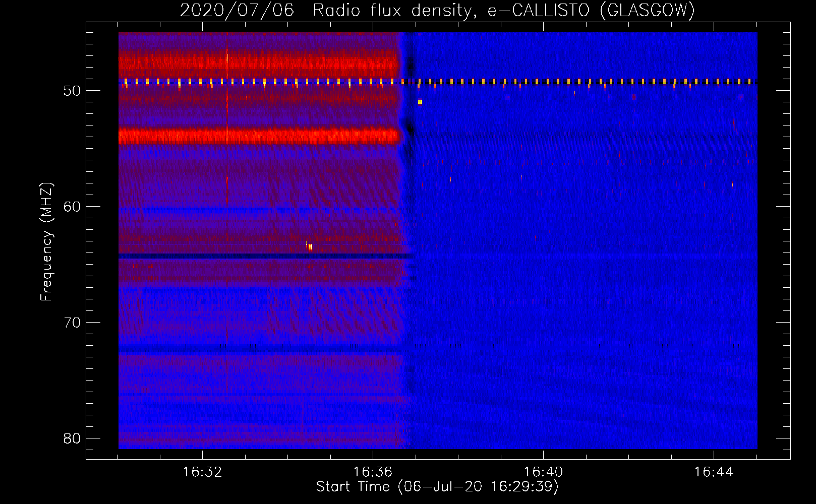Click the e-CALLISTO text in the title
This screenshot has height=504, width=816.
click(538, 11)
